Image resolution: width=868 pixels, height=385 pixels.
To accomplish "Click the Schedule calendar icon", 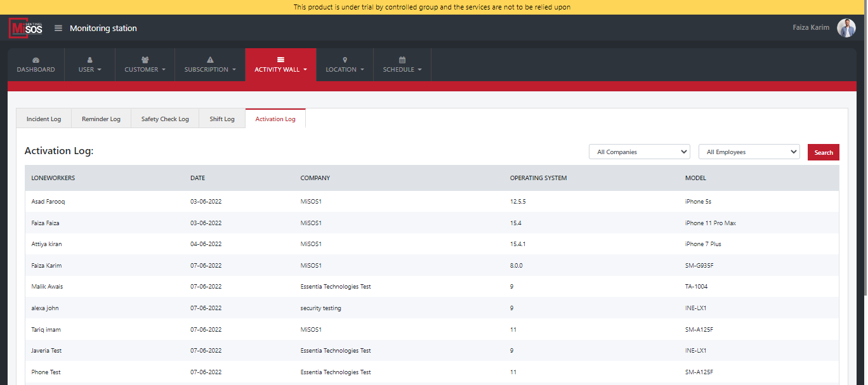I will pyautogui.click(x=402, y=60).
